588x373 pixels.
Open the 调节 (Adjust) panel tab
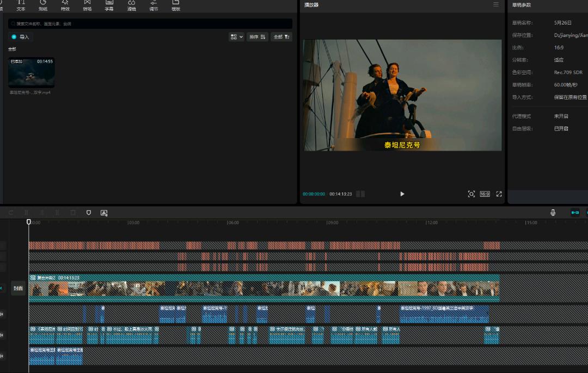(154, 5)
